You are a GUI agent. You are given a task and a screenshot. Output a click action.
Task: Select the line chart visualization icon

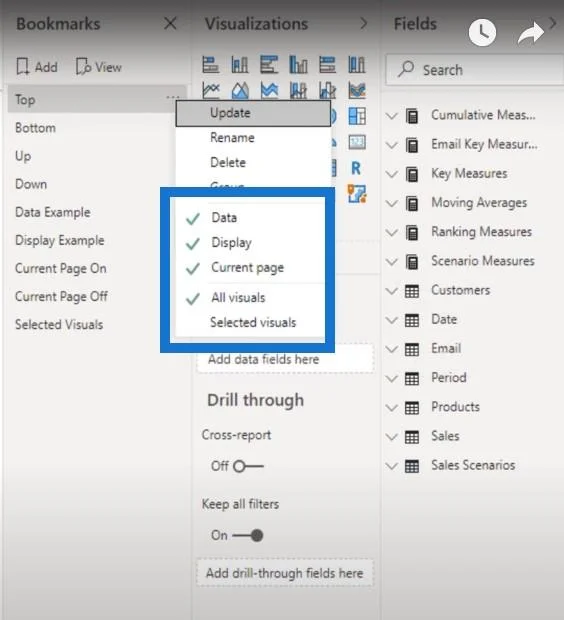click(x=211, y=91)
